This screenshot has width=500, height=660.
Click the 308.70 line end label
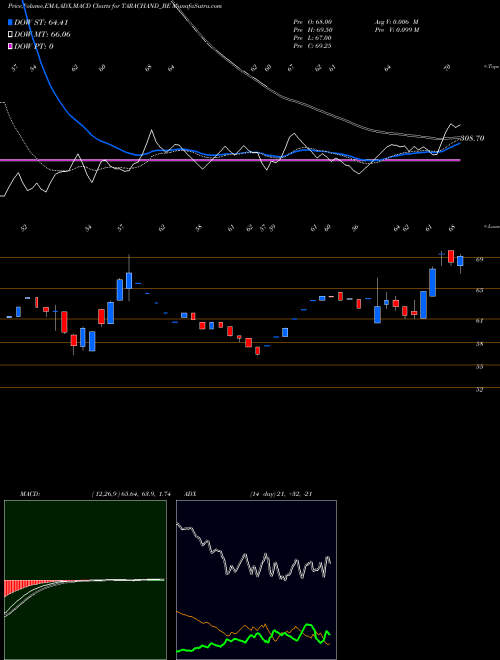(472, 138)
